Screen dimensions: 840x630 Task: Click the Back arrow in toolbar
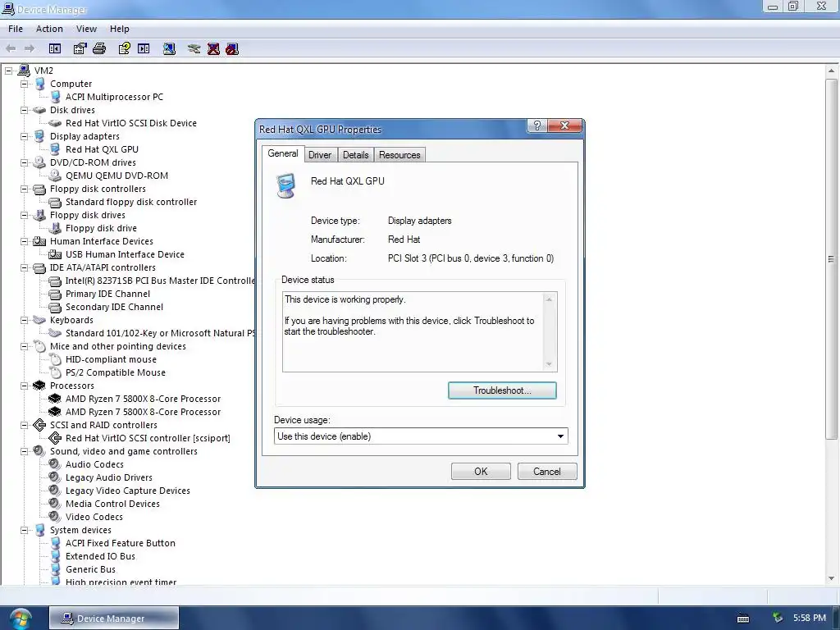click(11, 48)
